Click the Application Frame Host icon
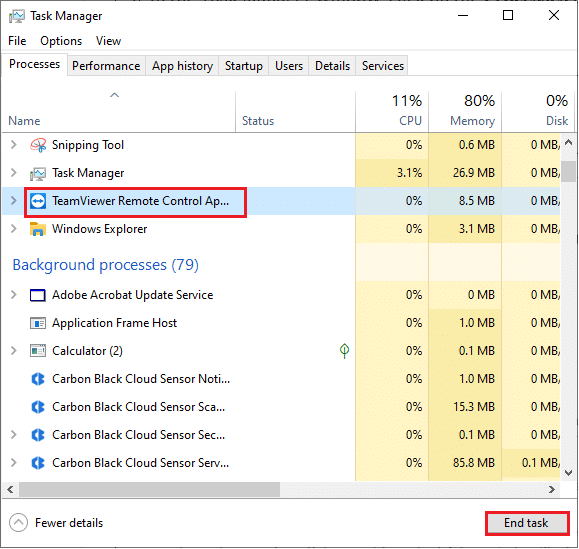 pos(38,323)
